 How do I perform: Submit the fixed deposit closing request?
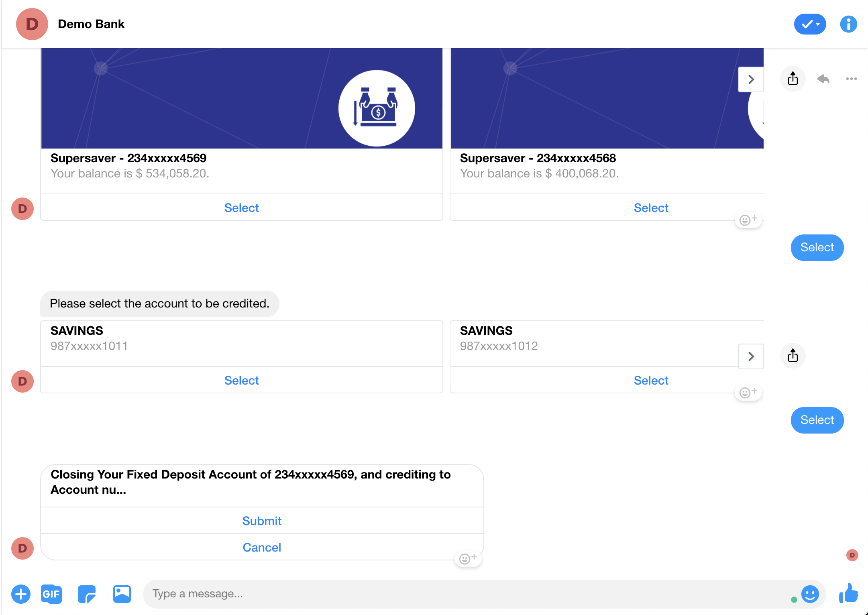pyautogui.click(x=262, y=521)
